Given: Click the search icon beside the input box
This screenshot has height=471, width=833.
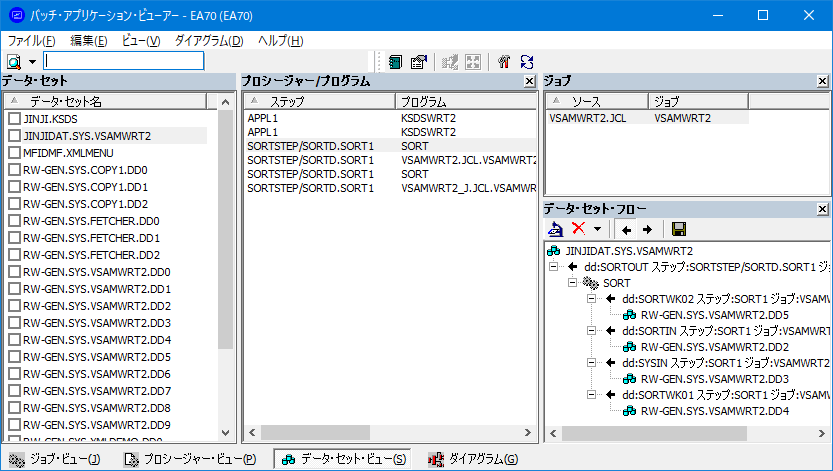Looking at the screenshot, I should (x=14, y=62).
